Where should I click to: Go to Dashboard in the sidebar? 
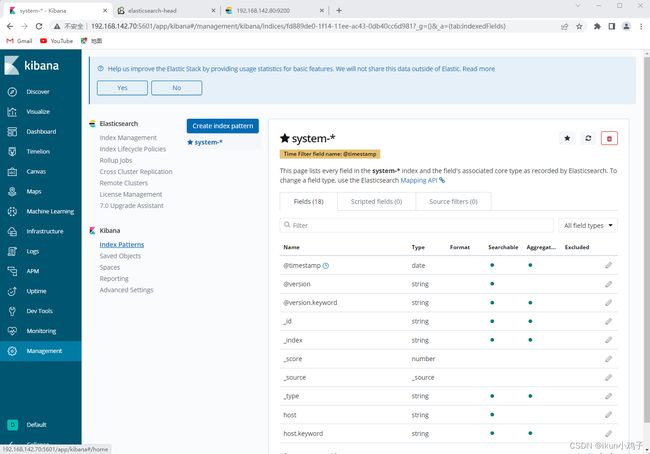[41, 131]
